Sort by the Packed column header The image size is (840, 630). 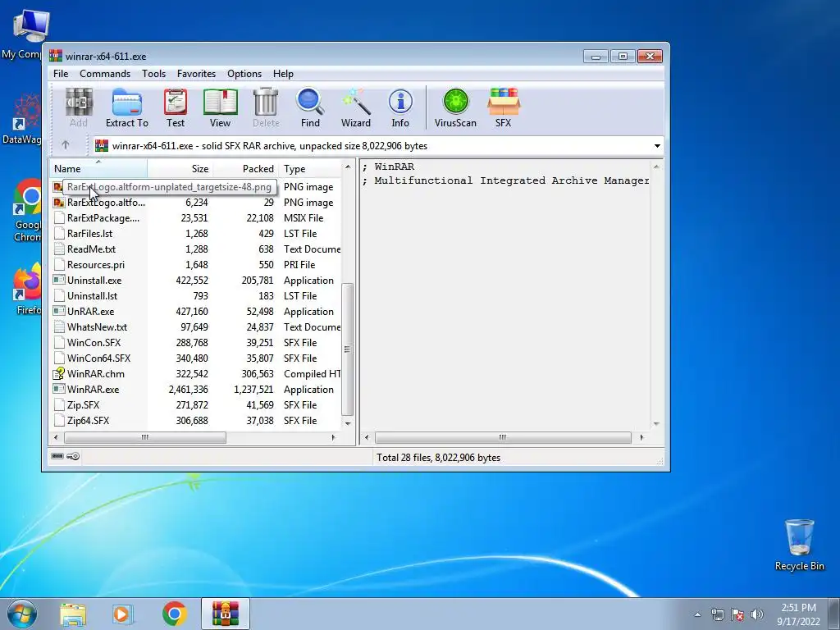[245, 169]
